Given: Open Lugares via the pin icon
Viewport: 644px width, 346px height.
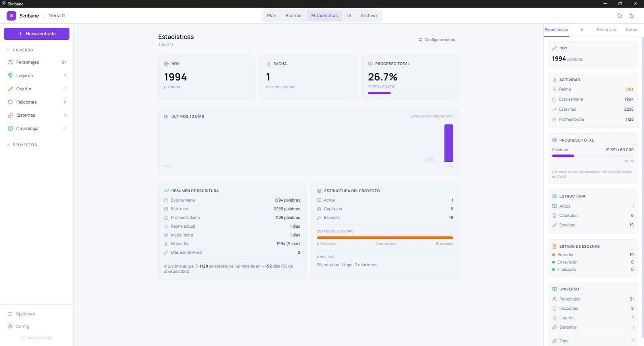Looking at the screenshot, I should 10,76.
